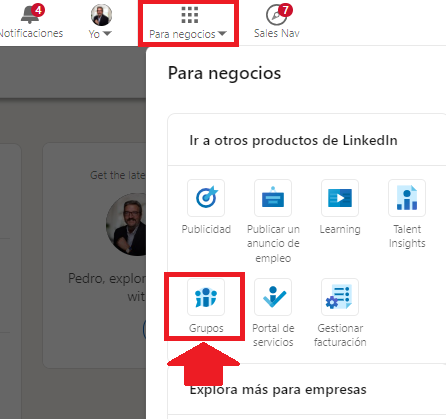Click the red 7 Sales Nav badge

coord(286,10)
